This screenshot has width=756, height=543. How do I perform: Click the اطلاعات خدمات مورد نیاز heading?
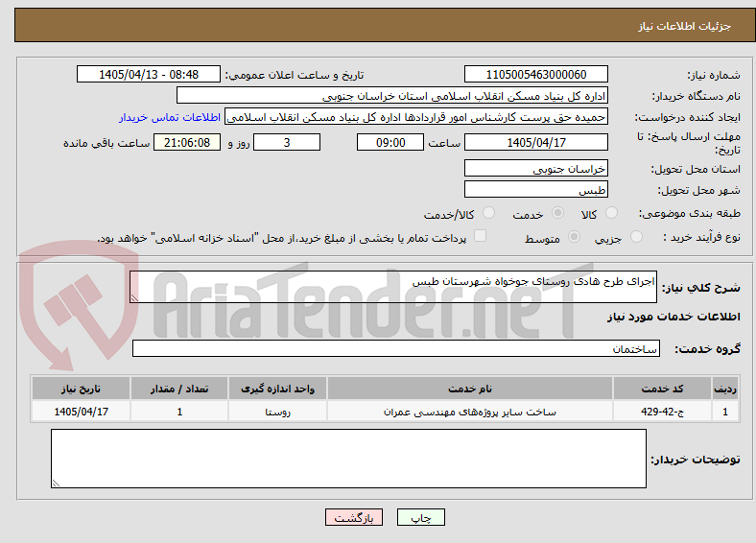[x=673, y=317]
